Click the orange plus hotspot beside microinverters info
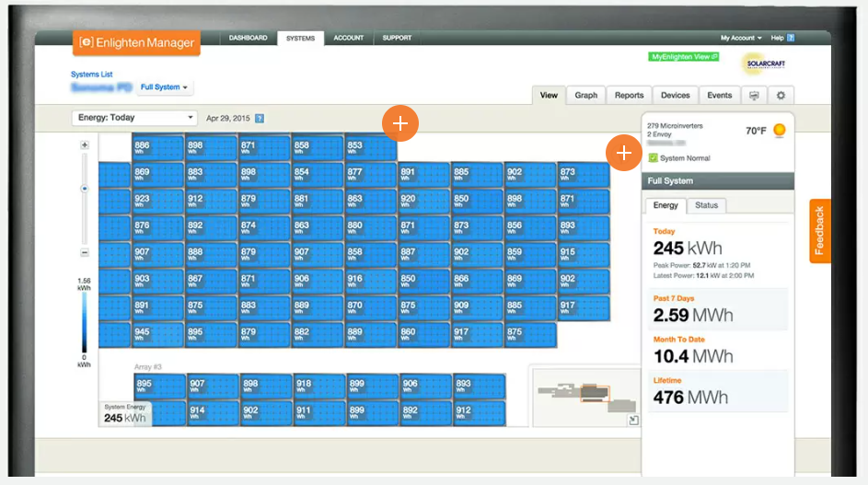The height and width of the screenshot is (485, 868). click(624, 153)
